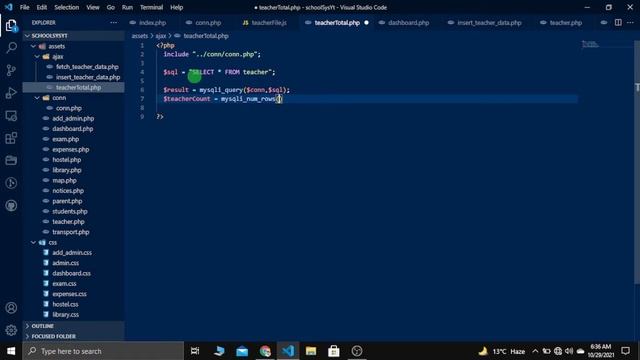Screen dimensions: 640x360
Task: Click the assets breadcrumb segment
Action: coord(140,36)
